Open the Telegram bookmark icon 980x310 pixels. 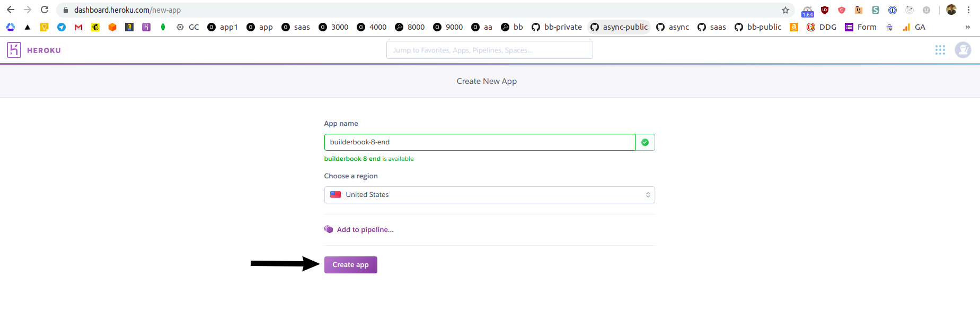pos(61,27)
